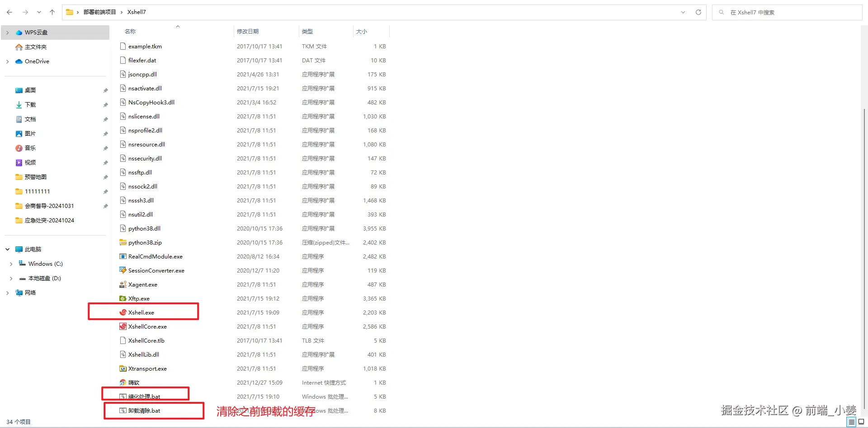Collapse the 此电脑 tree node

pos(7,249)
